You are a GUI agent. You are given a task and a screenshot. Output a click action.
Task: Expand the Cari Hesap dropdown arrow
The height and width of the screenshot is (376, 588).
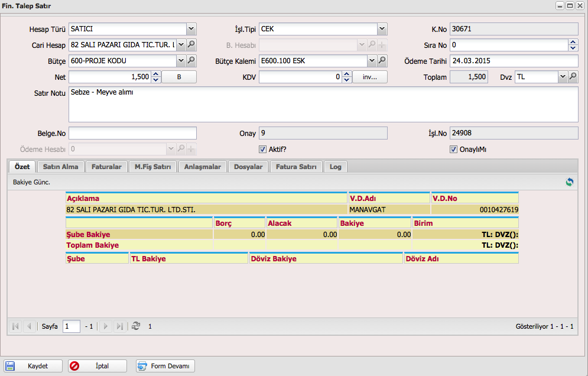pyautogui.click(x=181, y=45)
